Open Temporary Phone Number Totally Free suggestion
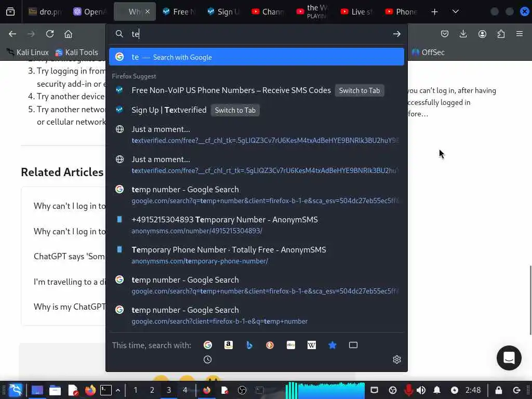Viewport: 532px width, 399px height. 257,255
